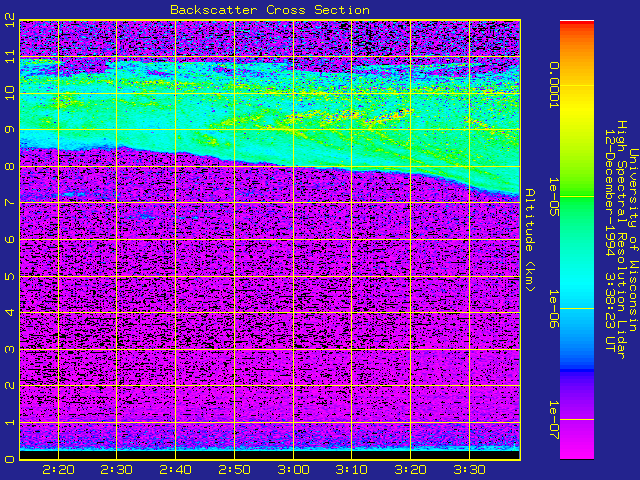
Task: Click altitude label 4
Action: pyautogui.click(x=10, y=313)
